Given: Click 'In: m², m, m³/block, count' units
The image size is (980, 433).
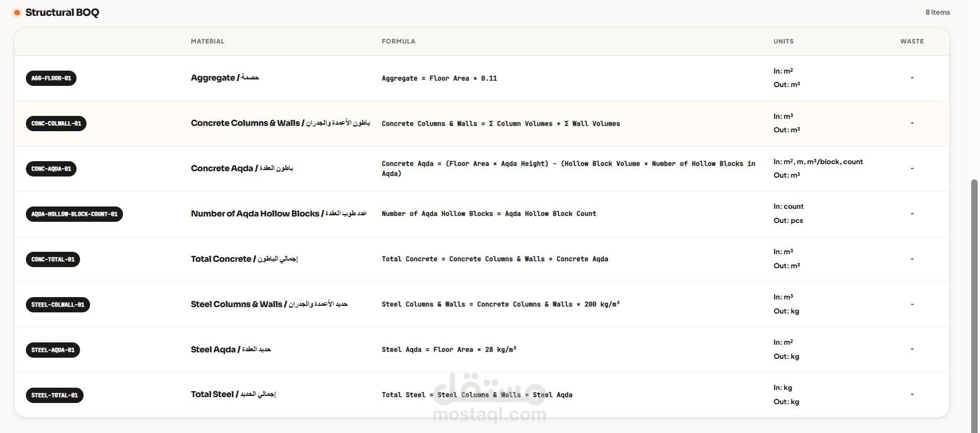Looking at the screenshot, I should 818,162.
